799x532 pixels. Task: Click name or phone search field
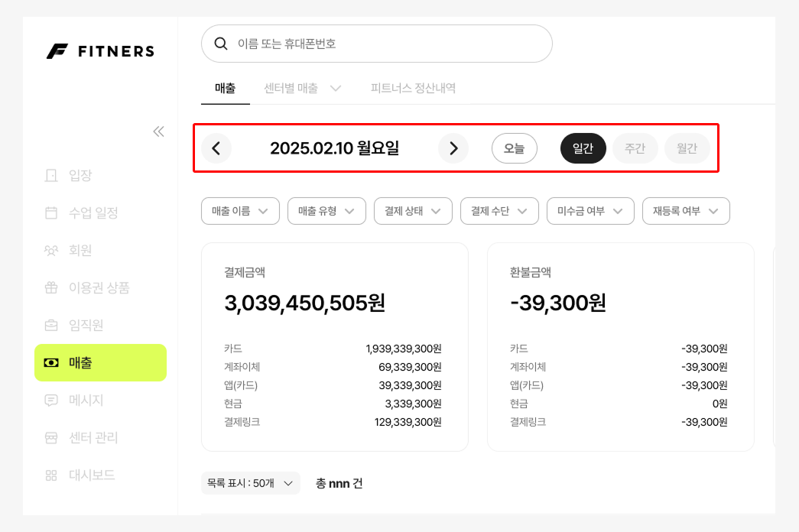pyautogui.click(x=377, y=44)
